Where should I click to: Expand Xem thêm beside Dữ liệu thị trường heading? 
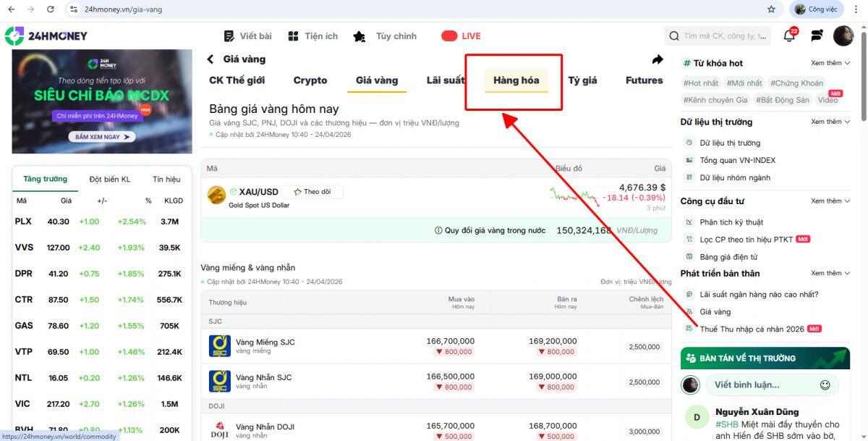[830, 122]
